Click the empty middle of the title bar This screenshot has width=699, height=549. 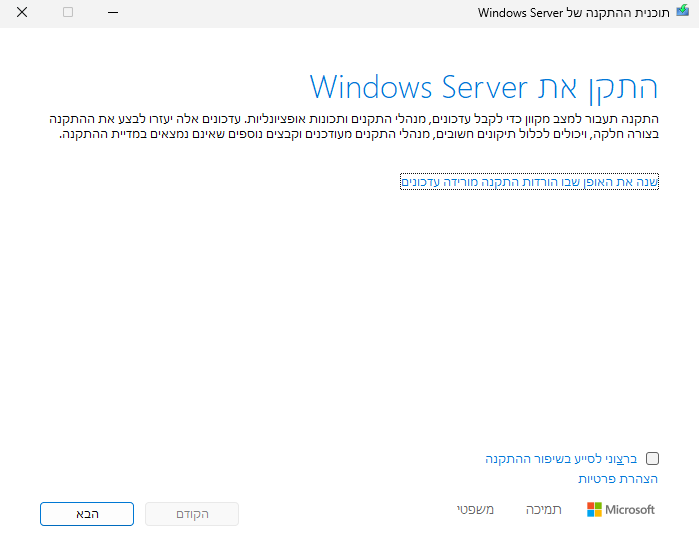[300, 12]
